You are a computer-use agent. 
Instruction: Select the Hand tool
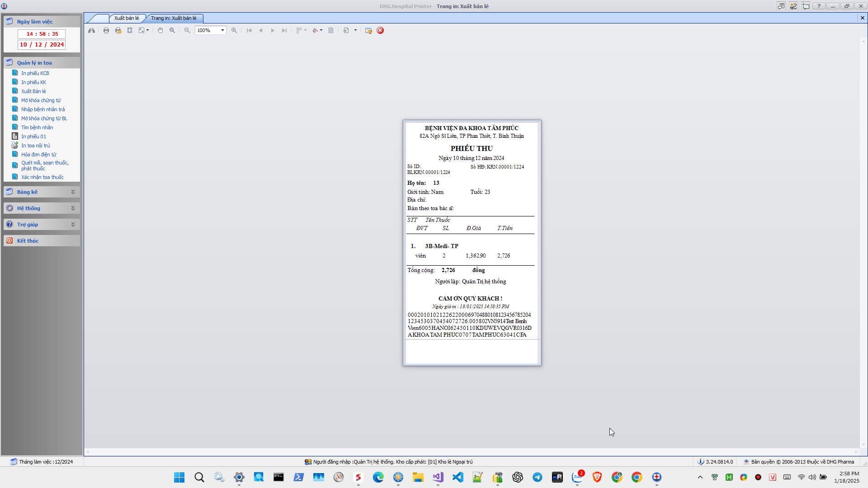coord(160,30)
